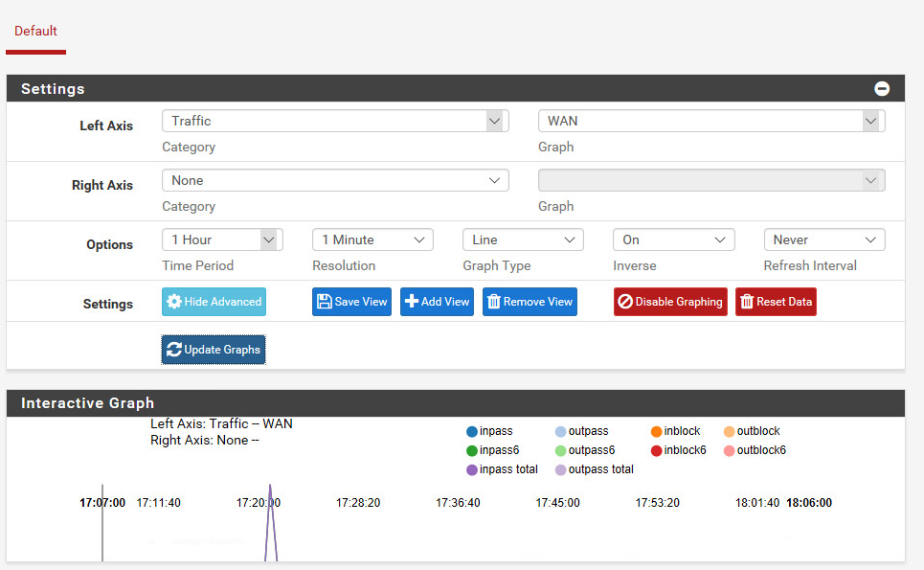This screenshot has width=924, height=570.
Task: Open Left Axis Graph dropdown showing WAN
Action: [x=711, y=121]
